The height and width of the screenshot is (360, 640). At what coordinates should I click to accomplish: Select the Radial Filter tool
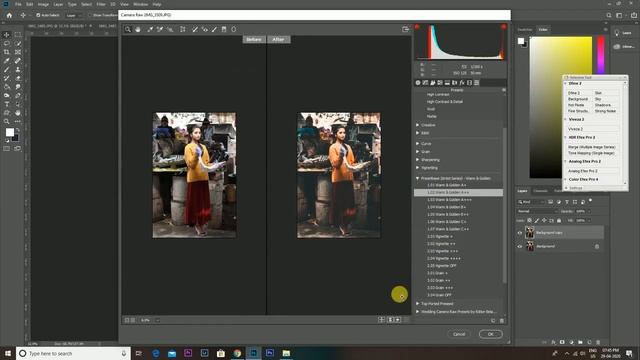pyautogui.click(x=234, y=29)
